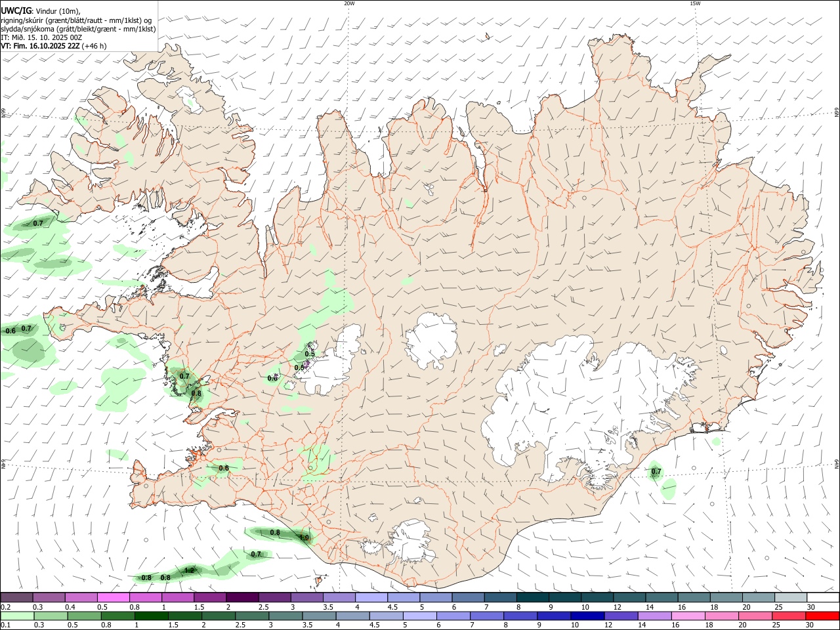Click the 25 label in the snow legend row
Screen dimensions: 840x630
pyautogui.click(x=778, y=607)
